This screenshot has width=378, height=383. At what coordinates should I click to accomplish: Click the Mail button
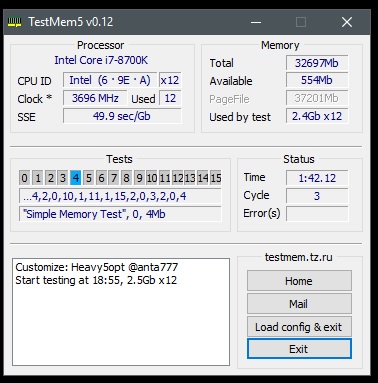(x=299, y=304)
